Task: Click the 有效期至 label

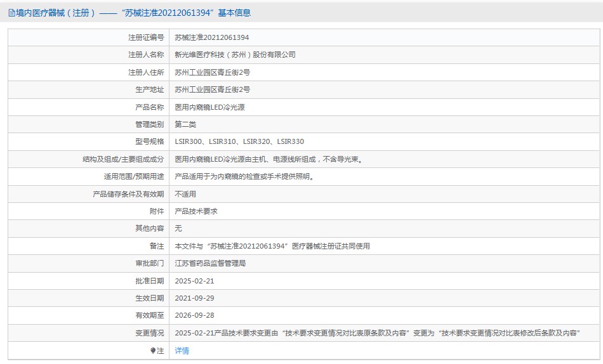Action: (x=150, y=315)
